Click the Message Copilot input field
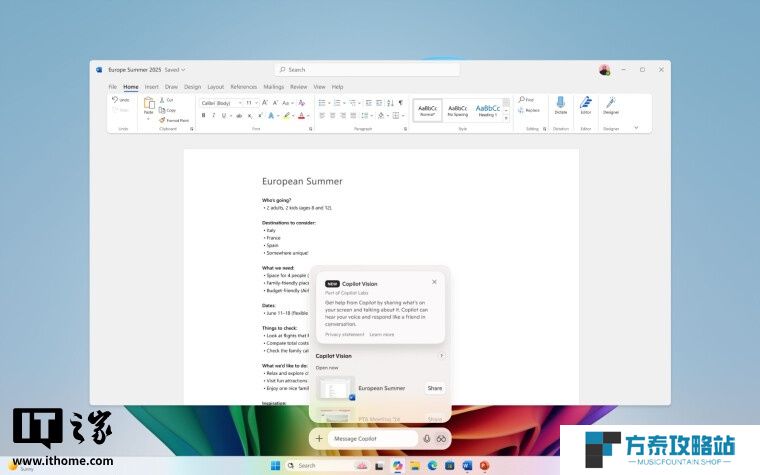 click(373, 439)
